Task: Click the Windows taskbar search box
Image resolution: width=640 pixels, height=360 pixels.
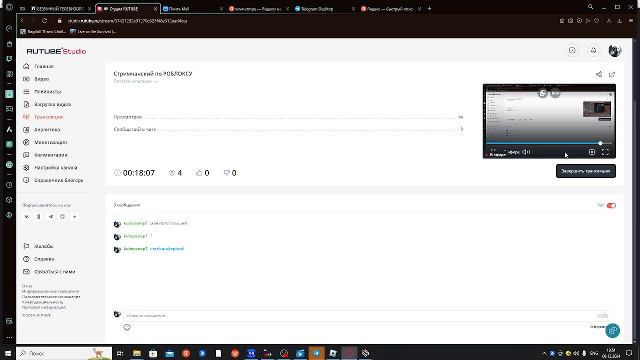Action: (x=64, y=353)
